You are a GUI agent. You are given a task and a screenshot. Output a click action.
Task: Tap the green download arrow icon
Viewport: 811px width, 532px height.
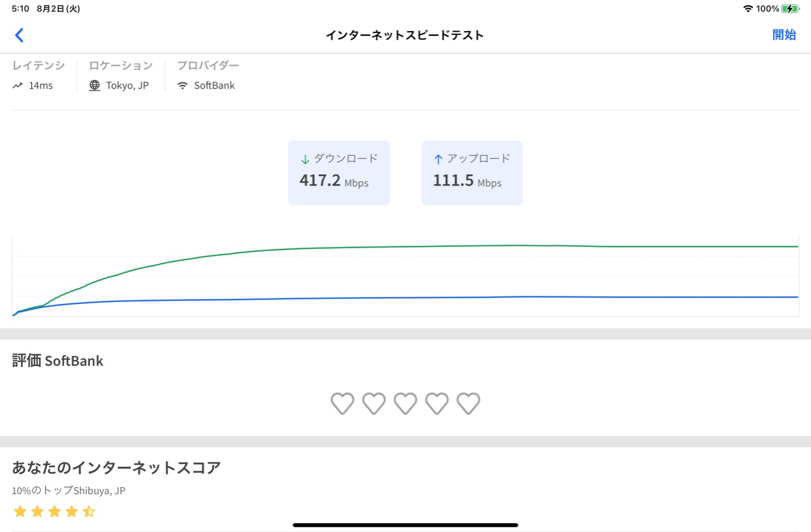(x=305, y=160)
